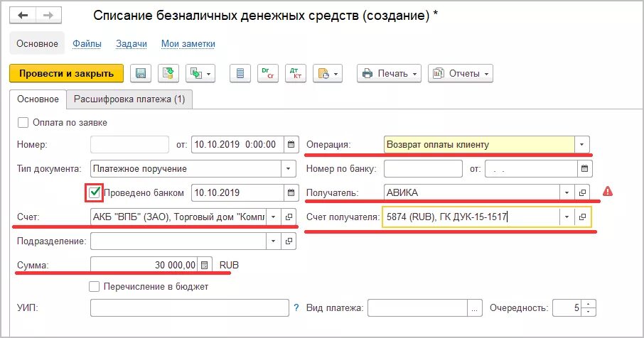Viewport: 644px width, 338px height.
Task: Go back with the left arrow button
Action: [x=23, y=16]
